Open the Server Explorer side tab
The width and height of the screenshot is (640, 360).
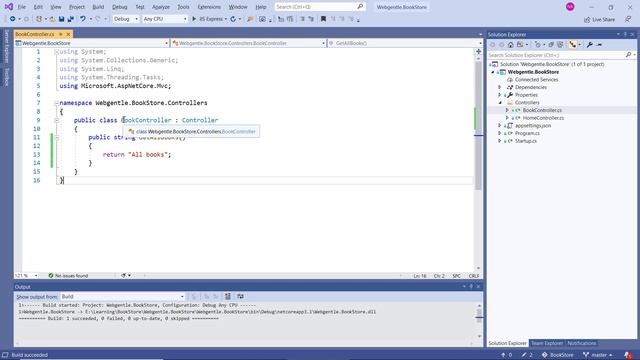tap(7, 46)
